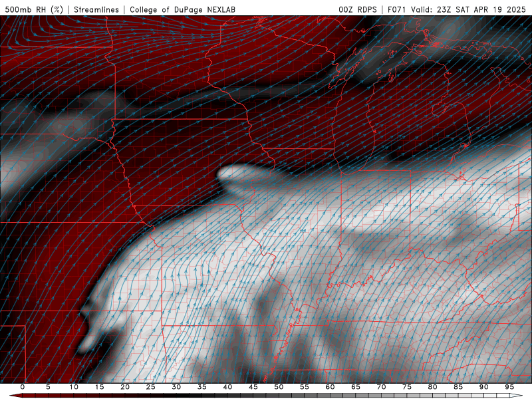Click the white high-end segment of the colorbar
The height and width of the screenshot is (399, 532).
point(516,396)
